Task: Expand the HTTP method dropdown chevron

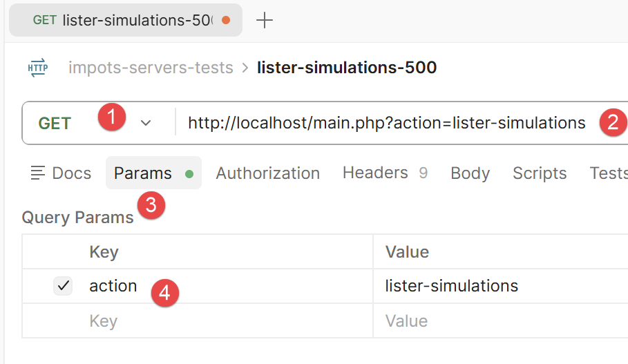Action: 146,123
